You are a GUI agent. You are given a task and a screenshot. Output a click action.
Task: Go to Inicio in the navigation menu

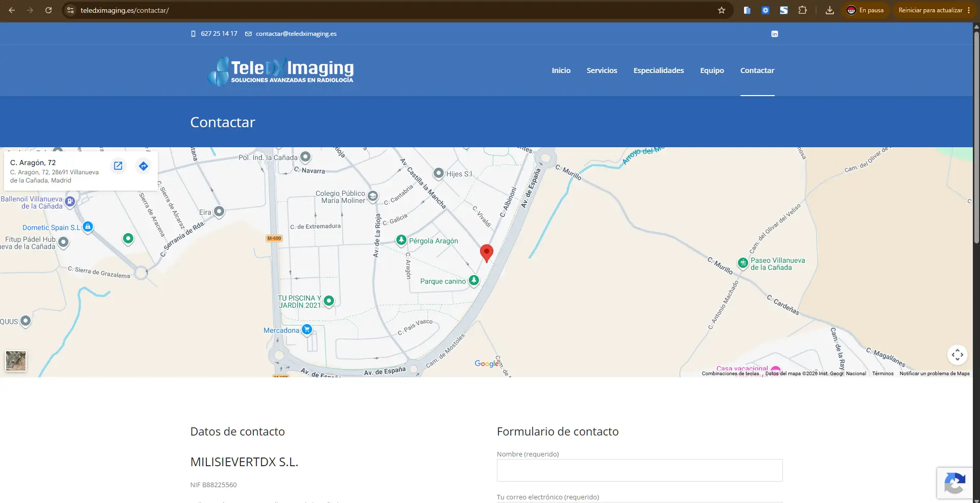(561, 71)
